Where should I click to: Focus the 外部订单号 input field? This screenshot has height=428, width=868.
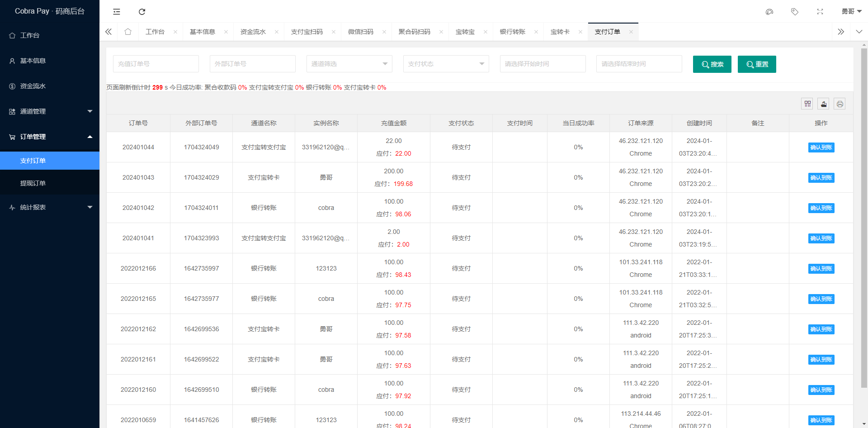click(253, 64)
